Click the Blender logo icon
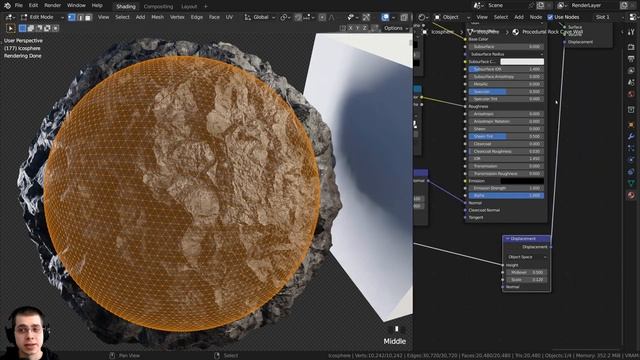The width and height of the screenshot is (640, 360). pyautogui.click(x=7, y=6)
